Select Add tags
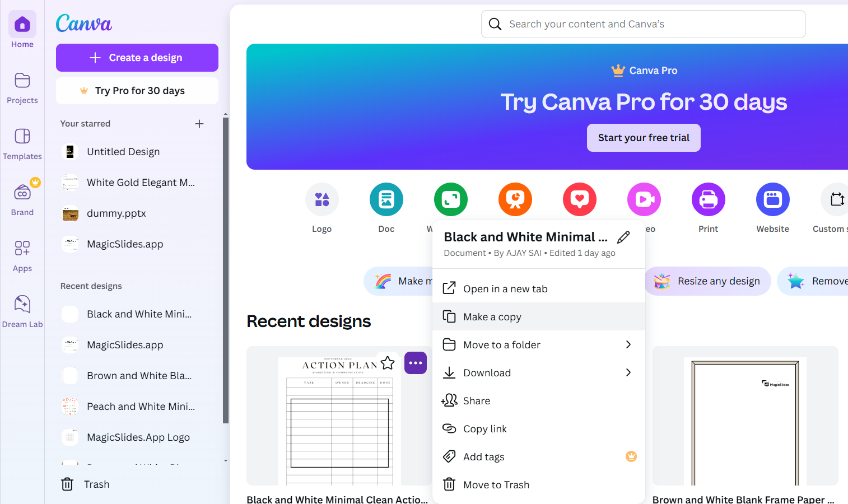 (539, 457)
